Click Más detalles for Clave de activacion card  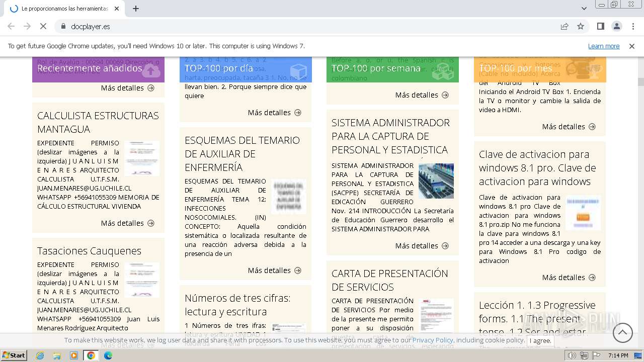(569, 278)
